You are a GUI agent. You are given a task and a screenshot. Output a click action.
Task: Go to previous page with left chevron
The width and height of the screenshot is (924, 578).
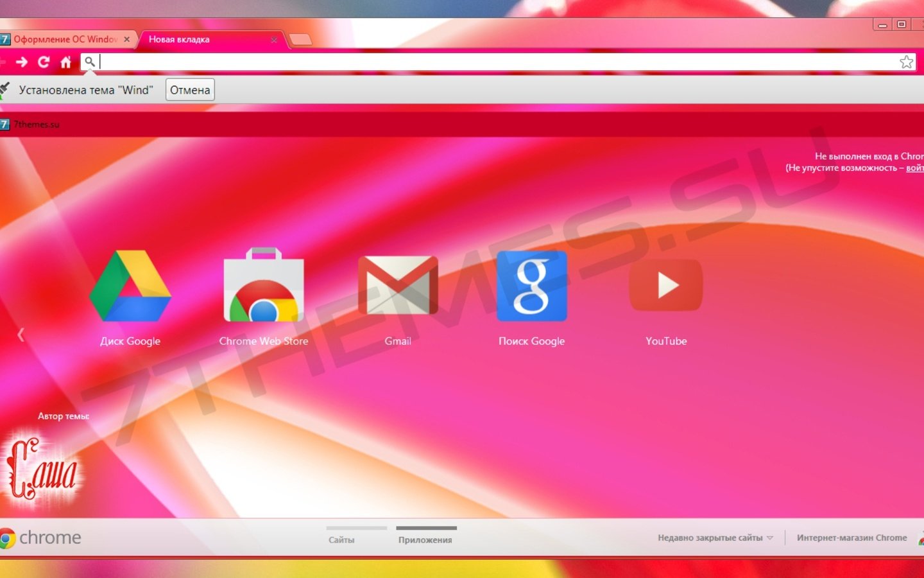[21, 334]
